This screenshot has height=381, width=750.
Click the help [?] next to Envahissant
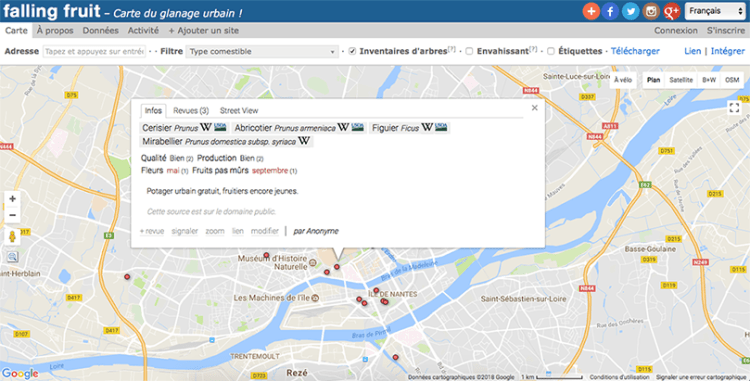(x=533, y=49)
